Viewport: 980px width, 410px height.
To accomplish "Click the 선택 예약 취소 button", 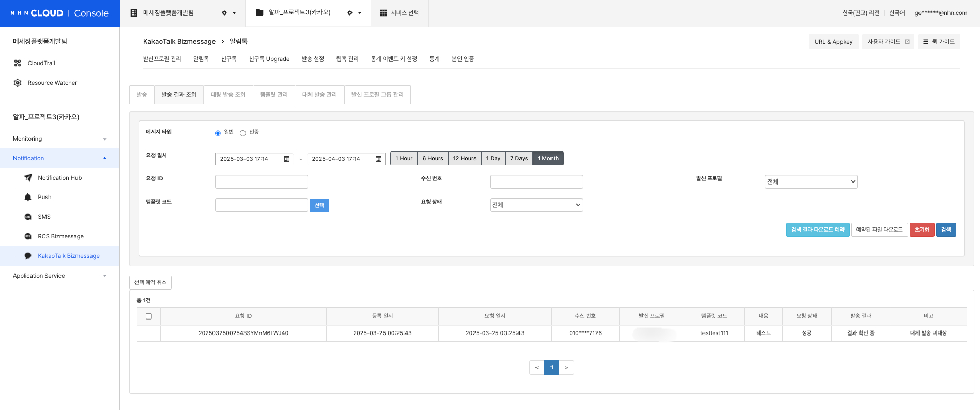I will pos(150,282).
